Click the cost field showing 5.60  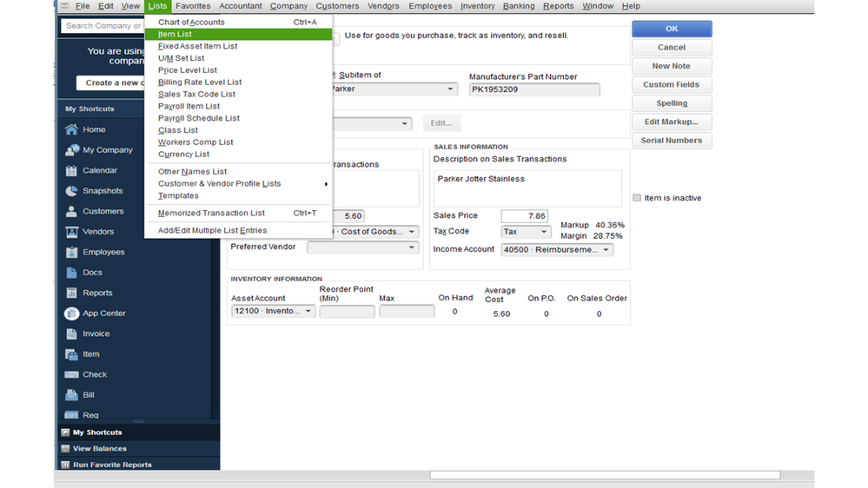coord(348,216)
